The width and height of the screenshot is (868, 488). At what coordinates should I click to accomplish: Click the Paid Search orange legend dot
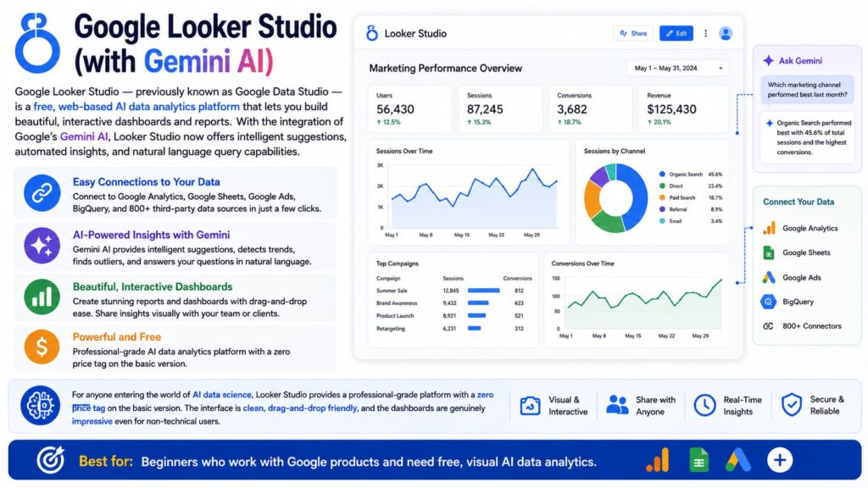point(662,197)
